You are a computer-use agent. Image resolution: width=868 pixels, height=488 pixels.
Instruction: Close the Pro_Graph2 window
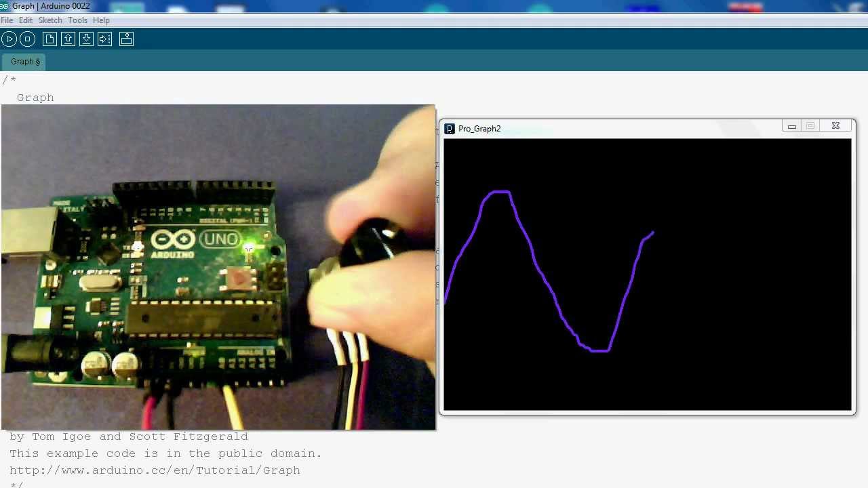835,126
